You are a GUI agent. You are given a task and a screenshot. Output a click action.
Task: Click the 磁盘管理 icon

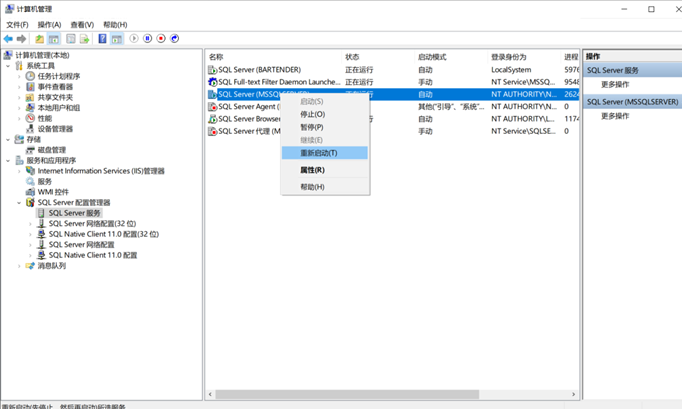[x=30, y=150]
